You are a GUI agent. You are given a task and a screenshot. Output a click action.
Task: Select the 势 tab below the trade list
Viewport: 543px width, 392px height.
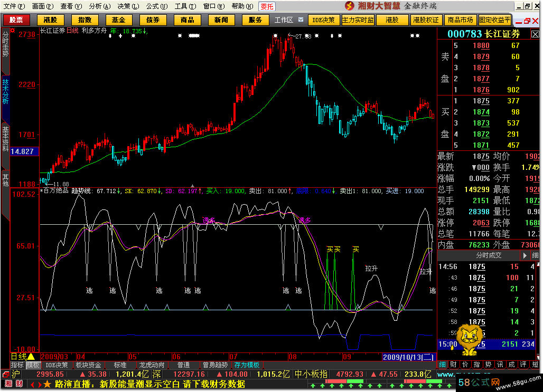[x=488, y=365]
